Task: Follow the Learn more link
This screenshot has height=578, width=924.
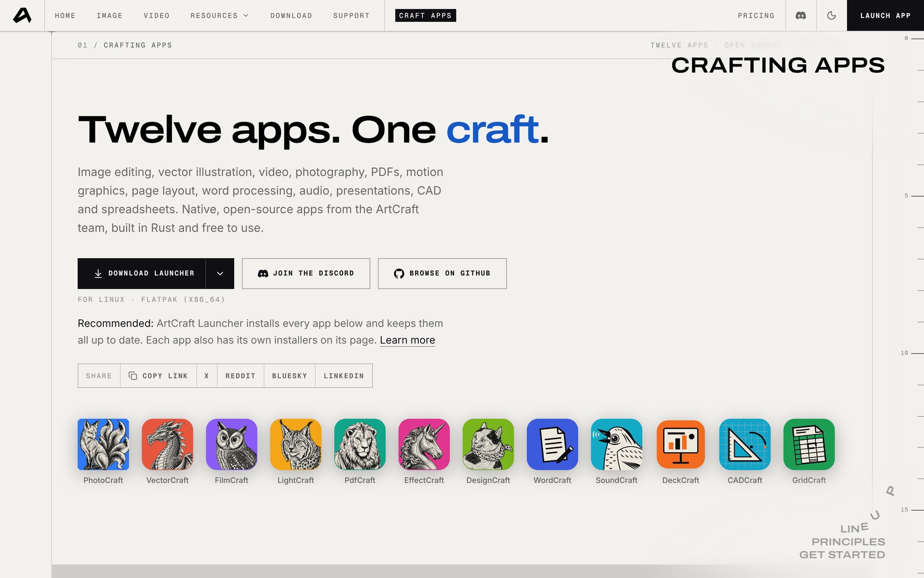Action: [407, 340]
